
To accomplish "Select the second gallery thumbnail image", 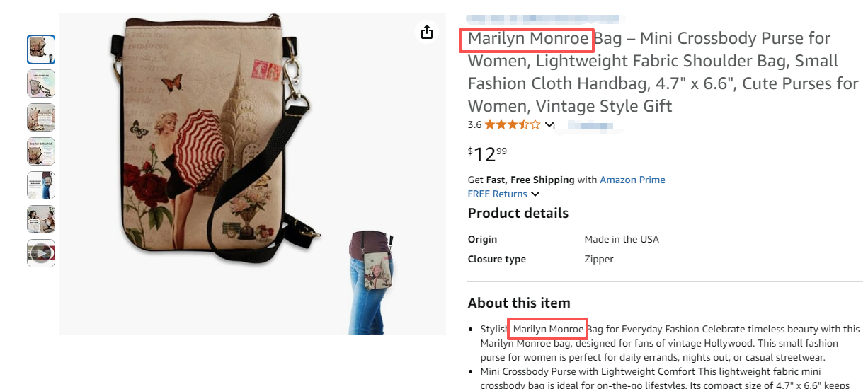I will 41,83.
